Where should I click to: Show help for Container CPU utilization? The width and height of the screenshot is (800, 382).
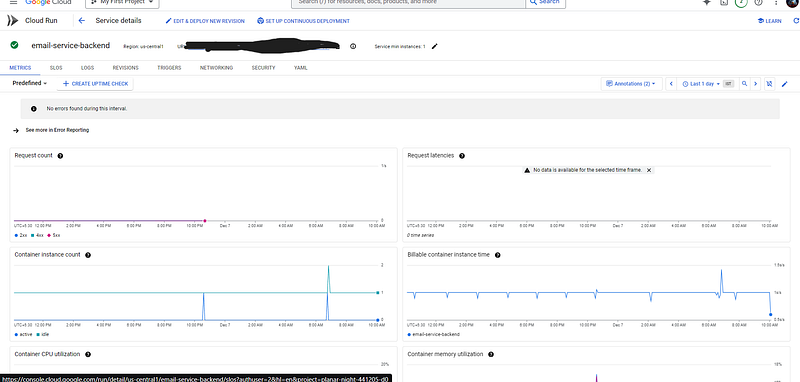pos(88,354)
